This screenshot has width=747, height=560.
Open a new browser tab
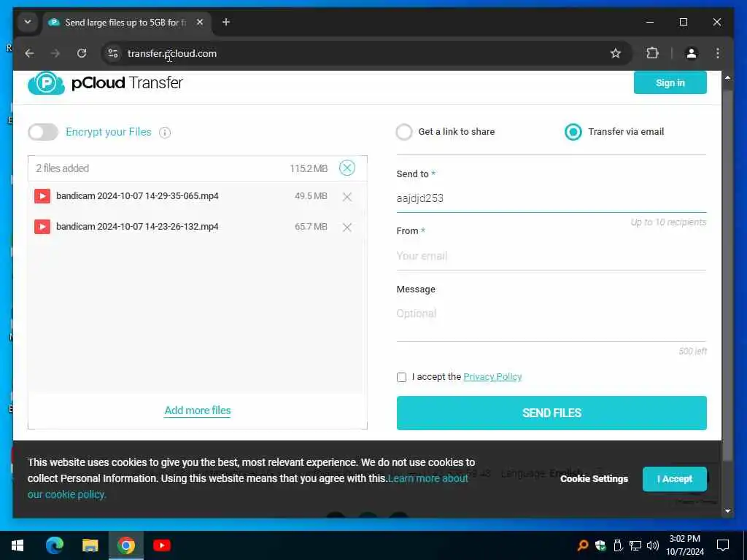coord(226,22)
